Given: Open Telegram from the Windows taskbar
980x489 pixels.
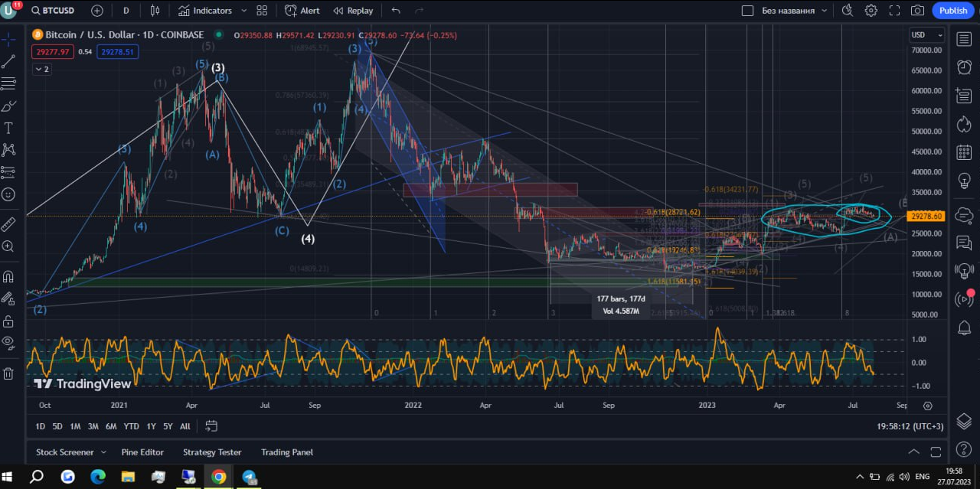Looking at the screenshot, I should pyautogui.click(x=249, y=477).
